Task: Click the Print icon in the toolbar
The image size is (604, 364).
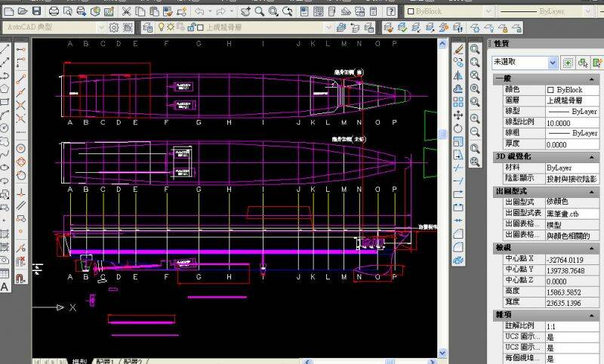Action: pyautogui.click(x=55, y=12)
